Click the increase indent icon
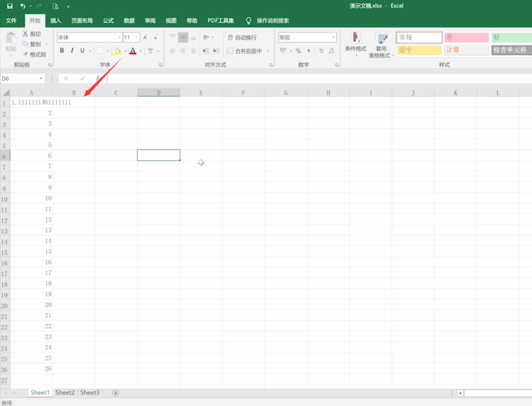Screen dimensions: 532x406 pos(216,51)
